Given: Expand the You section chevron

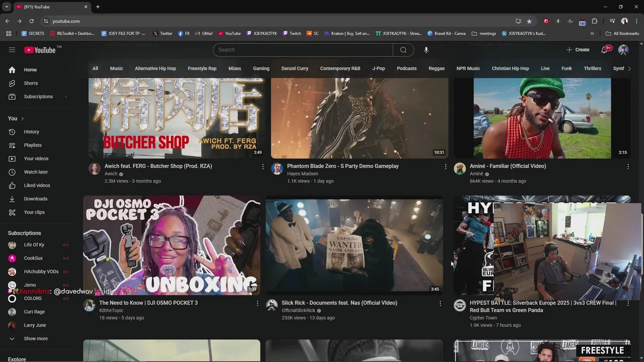Looking at the screenshot, I should (22, 119).
